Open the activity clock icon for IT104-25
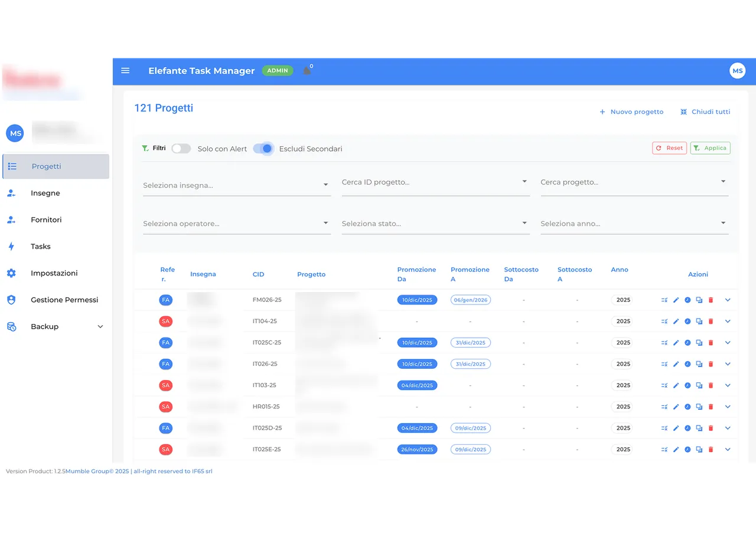756x537 pixels. pyautogui.click(x=687, y=321)
